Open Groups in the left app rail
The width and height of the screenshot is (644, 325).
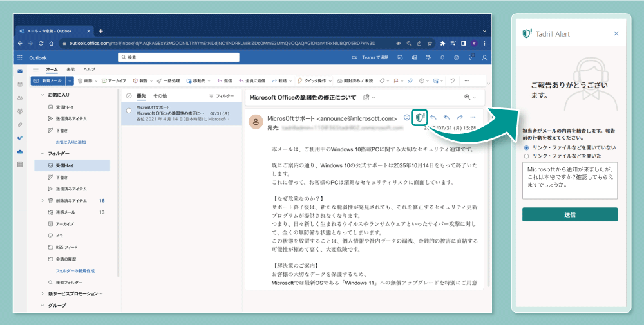coord(20,111)
